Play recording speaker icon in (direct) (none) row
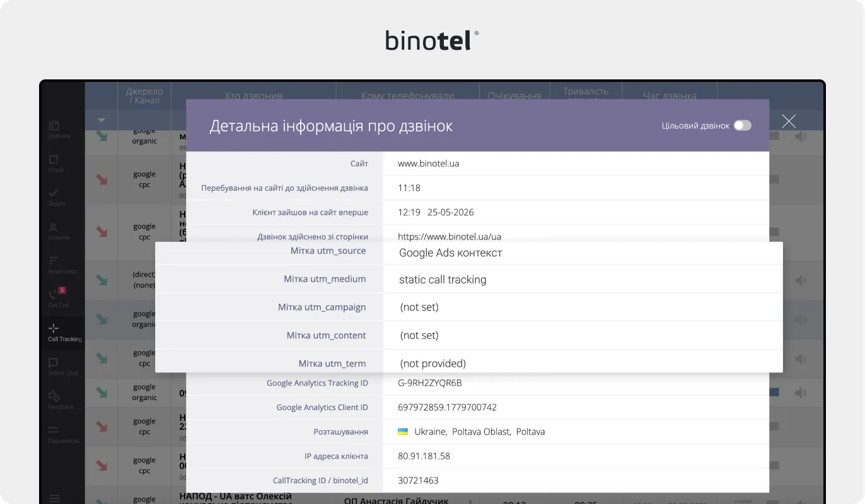 click(x=801, y=280)
